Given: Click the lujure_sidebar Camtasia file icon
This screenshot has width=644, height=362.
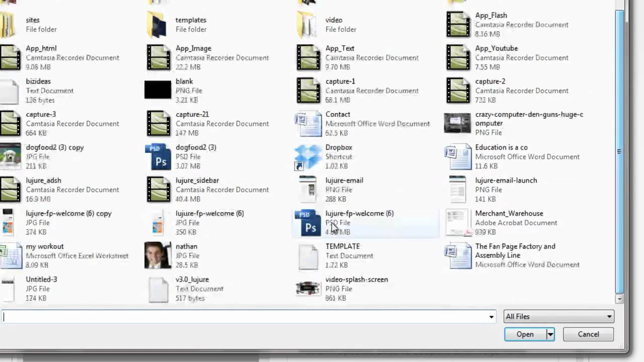Looking at the screenshot, I should [x=158, y=190].
